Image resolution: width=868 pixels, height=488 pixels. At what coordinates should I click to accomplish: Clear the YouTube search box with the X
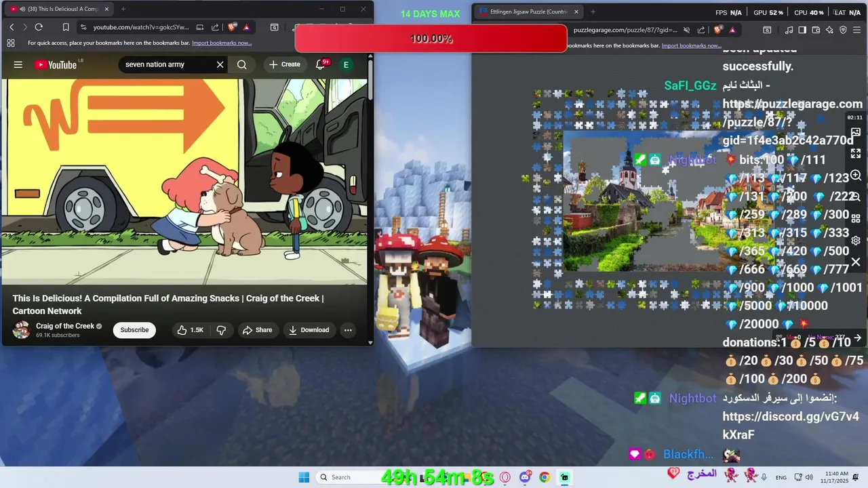(x=220, y=64)
